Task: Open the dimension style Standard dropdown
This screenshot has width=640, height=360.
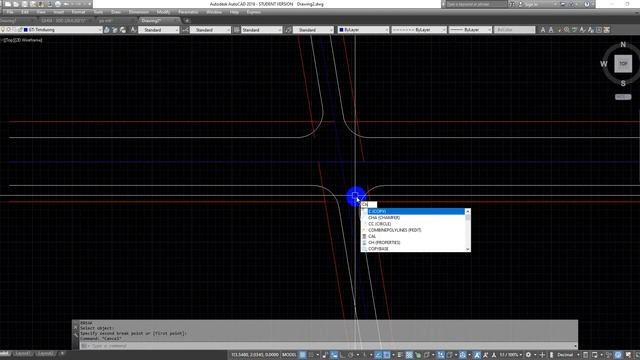Action: tap(210, 30)
